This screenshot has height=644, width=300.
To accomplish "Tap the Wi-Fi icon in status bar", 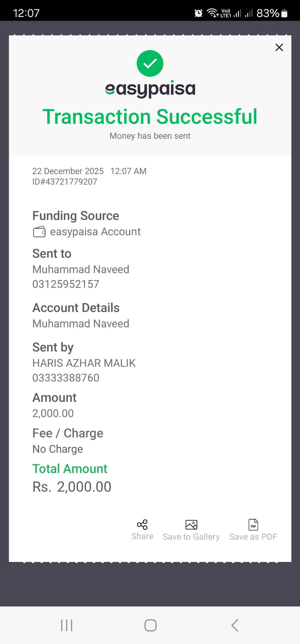I will 212,13.
